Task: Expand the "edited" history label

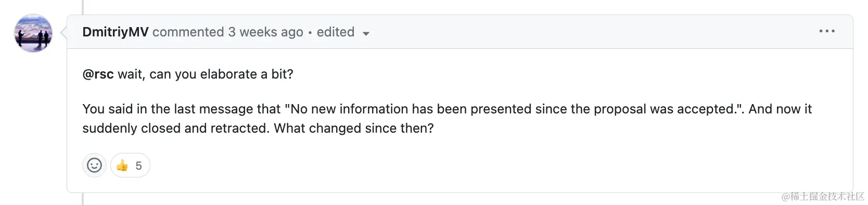Action: coord(336,32)
